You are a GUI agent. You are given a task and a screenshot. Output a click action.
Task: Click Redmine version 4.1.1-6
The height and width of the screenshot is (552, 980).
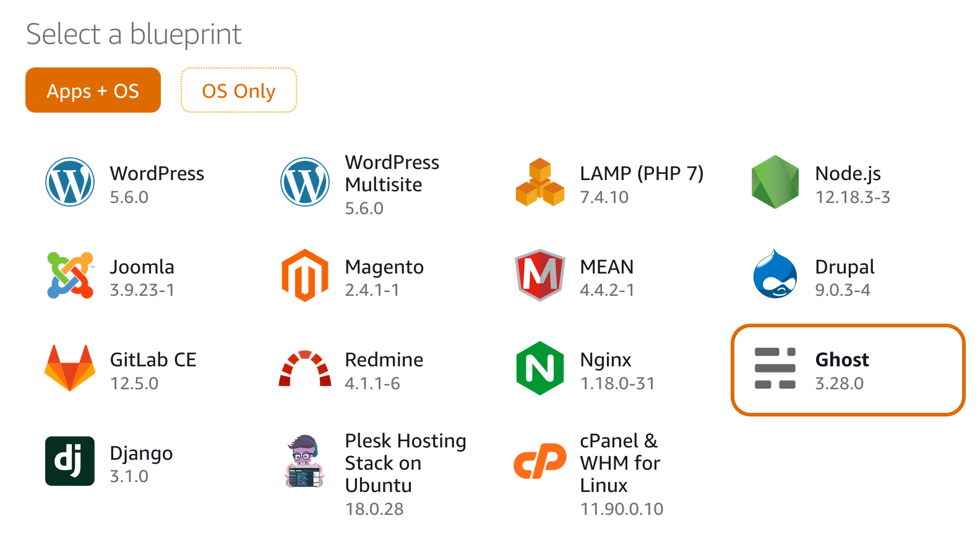372,384
